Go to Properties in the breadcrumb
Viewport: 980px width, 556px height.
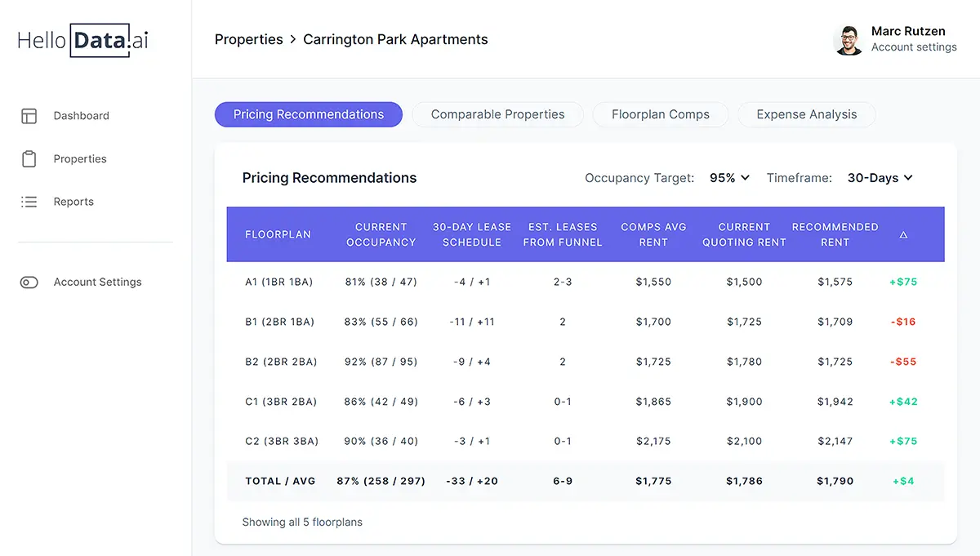tap(248, 39)
